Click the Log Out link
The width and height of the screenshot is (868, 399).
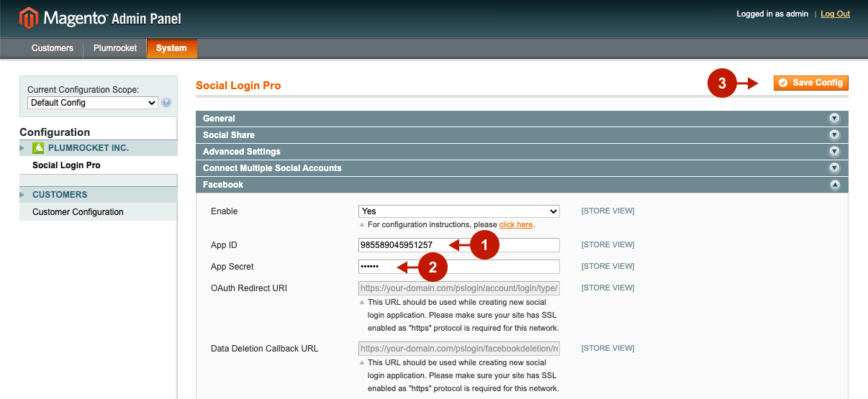(835, 14)
